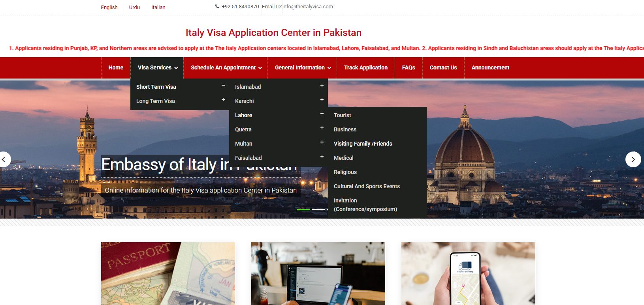Select Long Term Visa menu entry
644x305 pixels.
coord(156,101)
